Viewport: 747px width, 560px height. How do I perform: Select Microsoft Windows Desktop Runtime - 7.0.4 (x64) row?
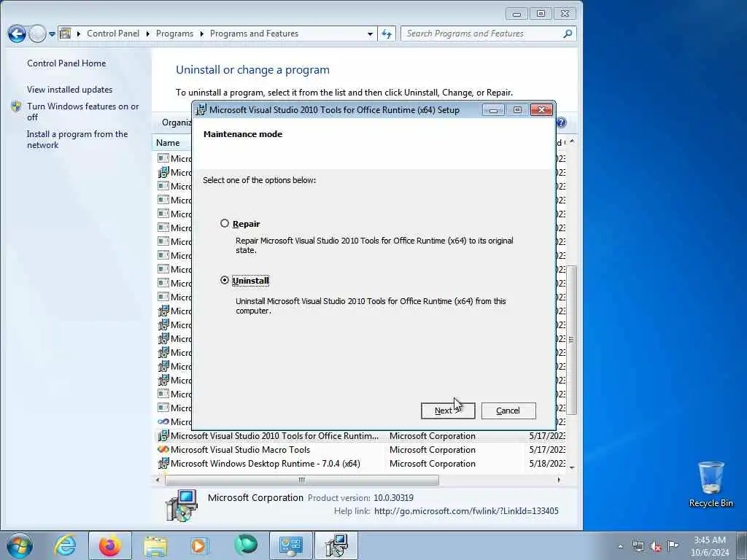[x=360, y=463]
